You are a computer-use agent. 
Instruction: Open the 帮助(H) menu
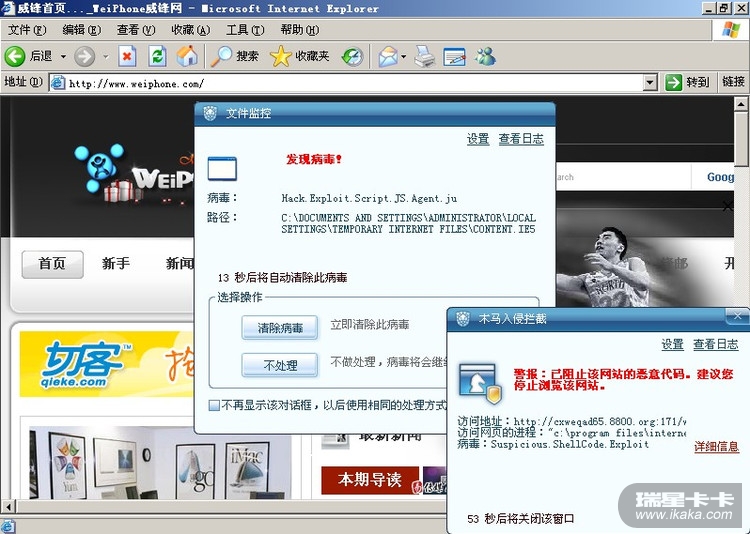click(299, 30)
